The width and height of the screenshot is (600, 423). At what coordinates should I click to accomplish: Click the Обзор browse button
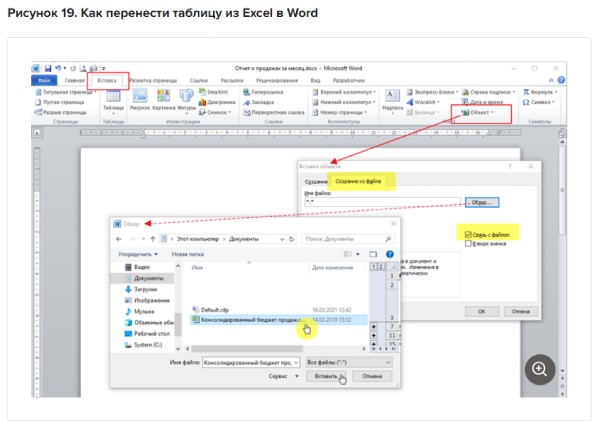pos(481,201)
